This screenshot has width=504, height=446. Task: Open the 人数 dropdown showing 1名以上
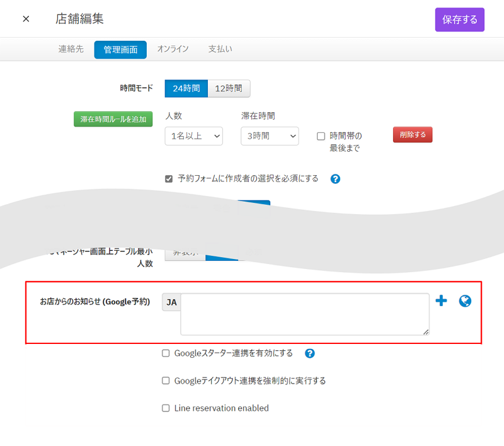193,135
